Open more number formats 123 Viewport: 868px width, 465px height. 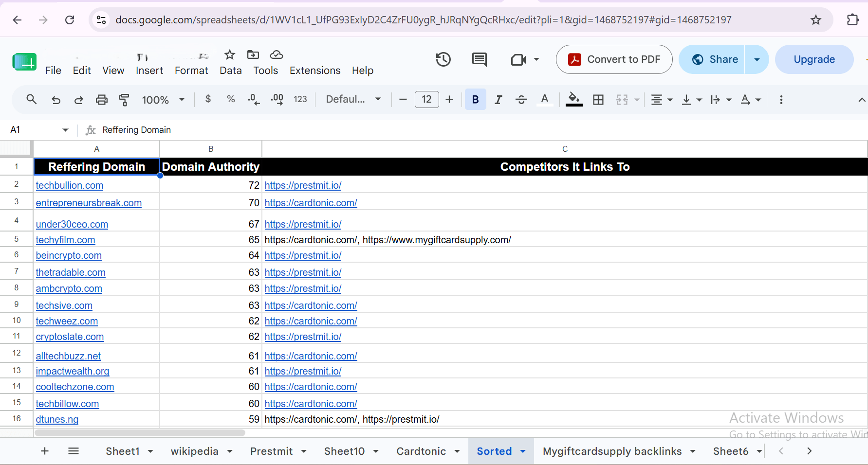300,99
